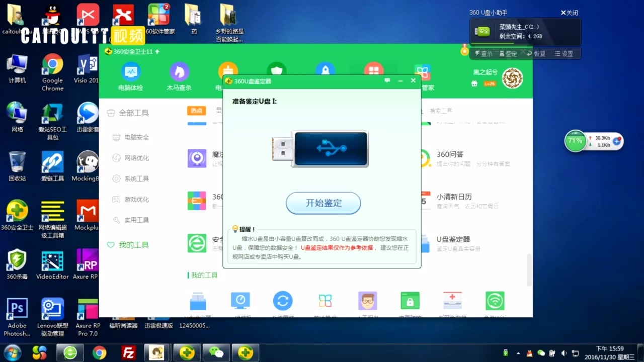
Task: Open the 小清新日历 tool
Action: 460,200
